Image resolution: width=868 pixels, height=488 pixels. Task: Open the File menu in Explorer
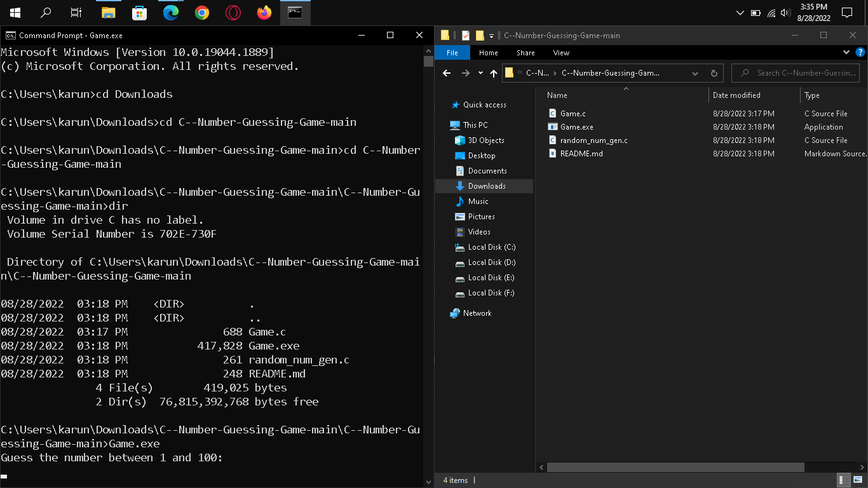(x=452, y=53)
